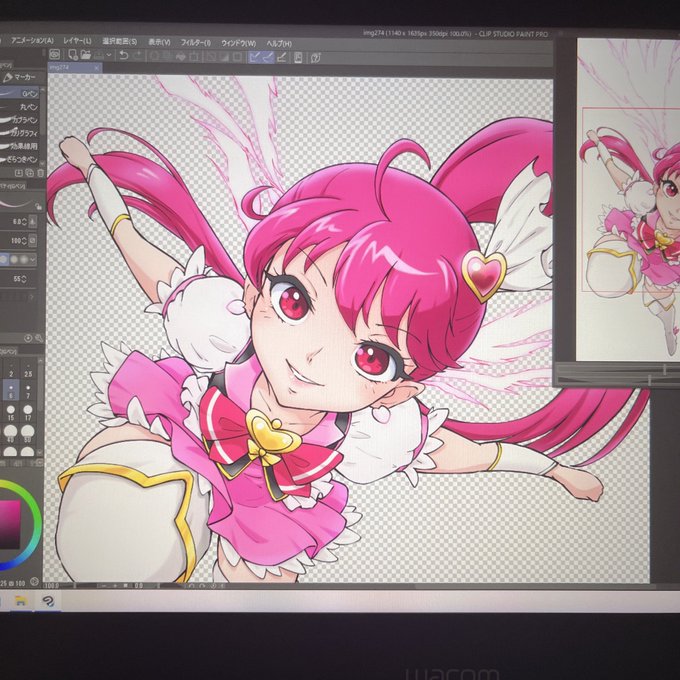Select the middle anti-aliasing level circle
680x680 pixels.
tap(14, 259)
